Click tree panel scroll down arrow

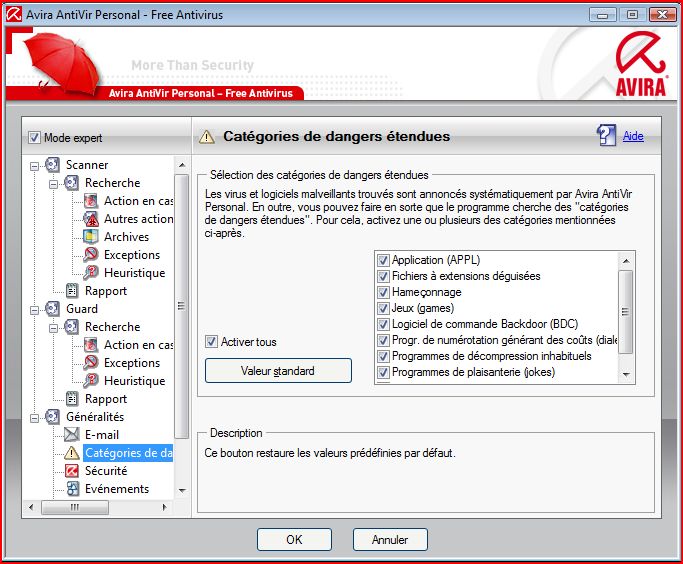pyautogui.click(x=182, y=490)
